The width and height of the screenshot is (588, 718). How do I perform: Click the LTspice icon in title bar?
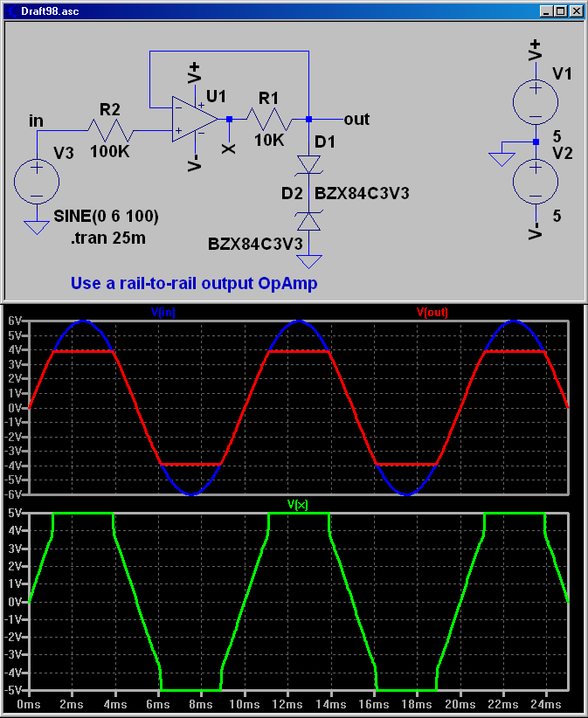[x=11, y=11]
